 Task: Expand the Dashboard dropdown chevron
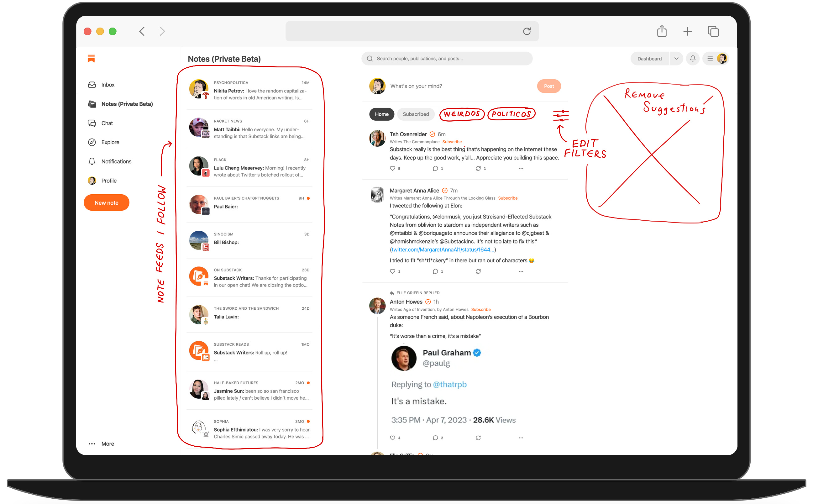click(x=676, y=59)
